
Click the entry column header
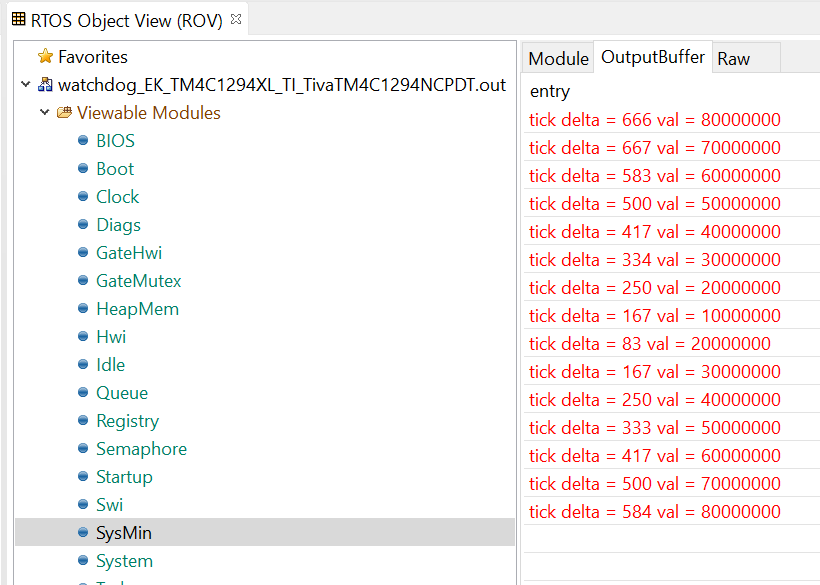[550, 91]
